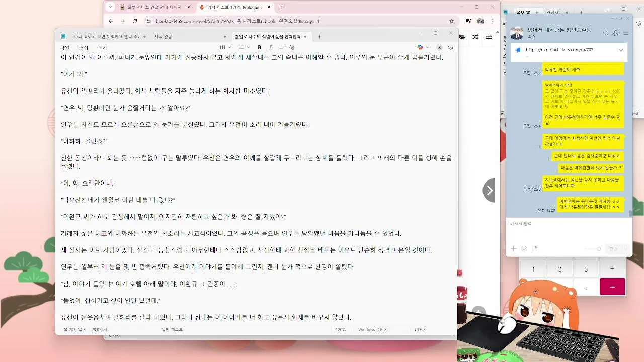The height and width of the screenshot is (362, 644).
Task: Click the calculator decimal point key
Action: (586, 287)
